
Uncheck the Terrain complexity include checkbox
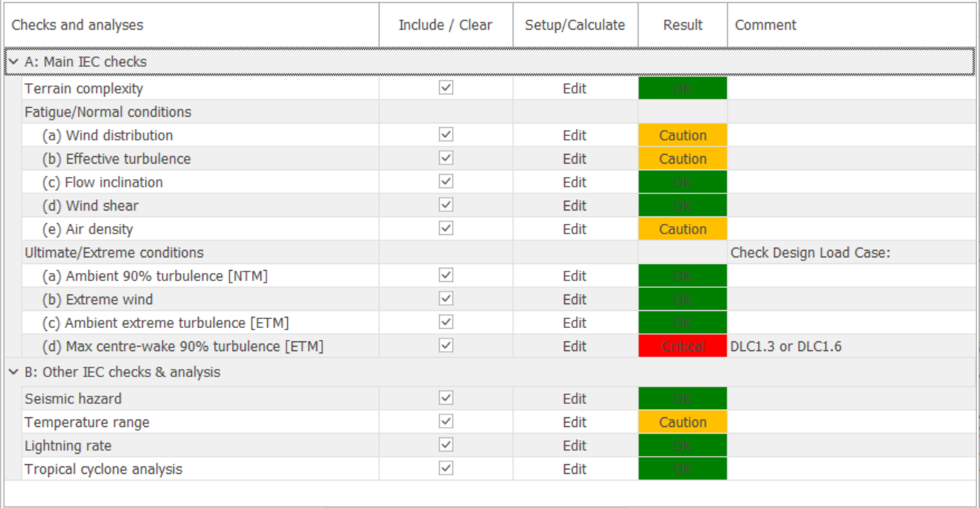coord(444,89)
